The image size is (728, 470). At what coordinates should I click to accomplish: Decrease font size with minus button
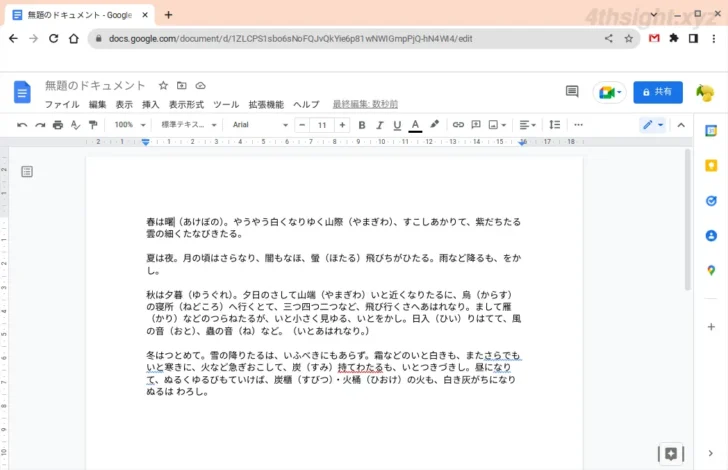[x=302, y=125]
